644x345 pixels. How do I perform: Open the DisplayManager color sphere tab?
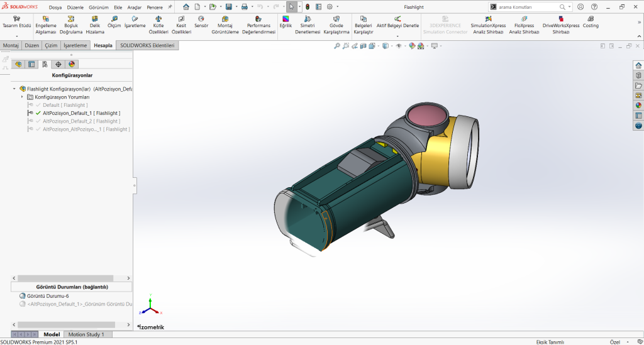(x=72, y=64)
